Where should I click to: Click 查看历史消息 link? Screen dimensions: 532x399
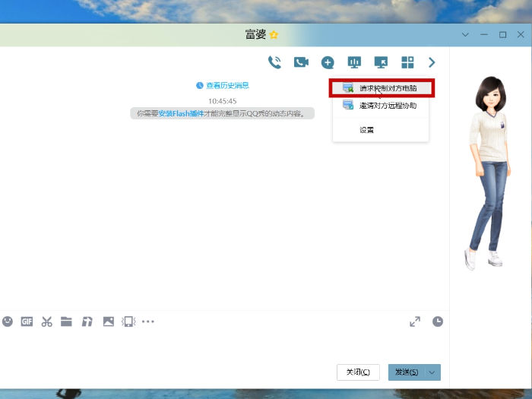227,85
